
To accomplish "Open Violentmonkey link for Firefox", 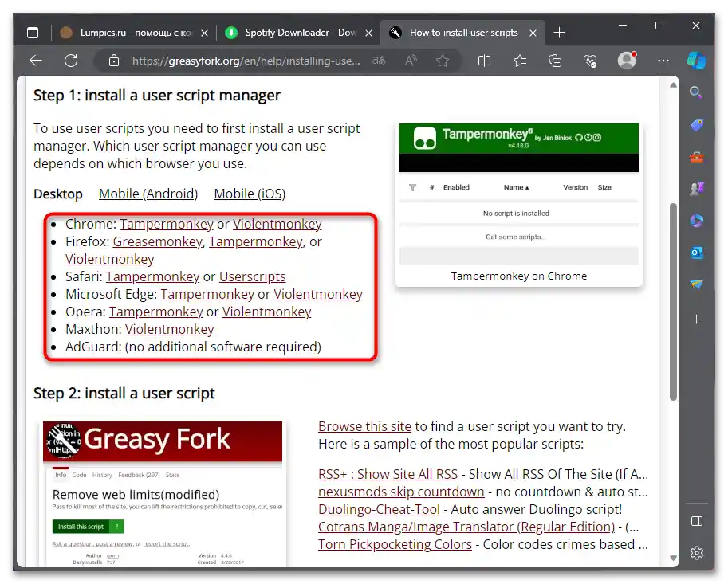I will 109,259.
